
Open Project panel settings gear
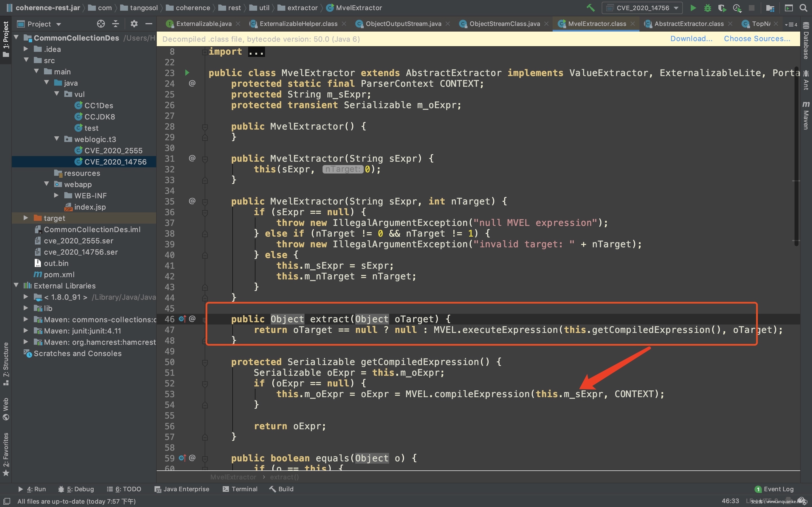134,24
